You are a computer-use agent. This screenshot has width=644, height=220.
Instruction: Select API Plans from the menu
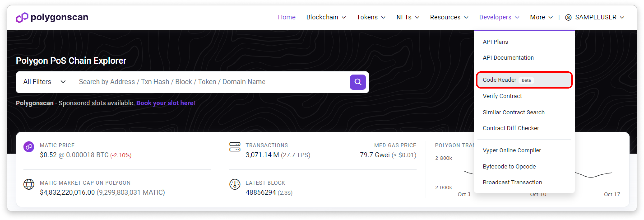click(x=524, y=42)
